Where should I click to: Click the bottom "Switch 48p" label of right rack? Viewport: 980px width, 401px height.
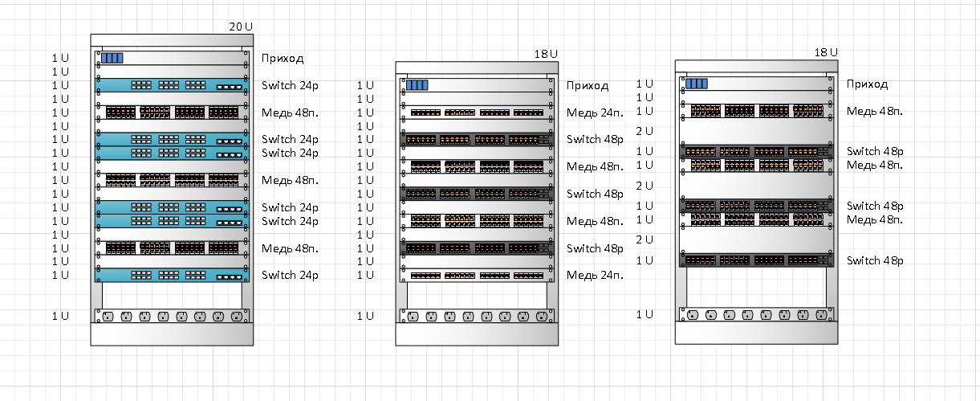point(875,260)
